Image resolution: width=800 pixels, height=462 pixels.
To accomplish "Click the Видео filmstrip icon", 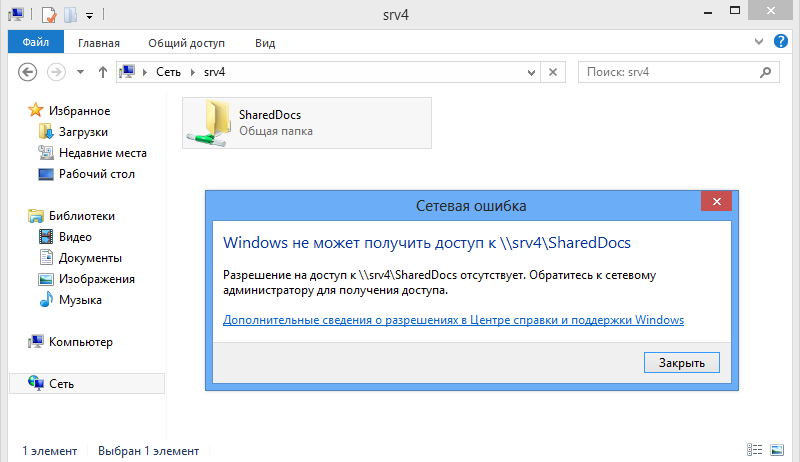I will click(46, 237).
